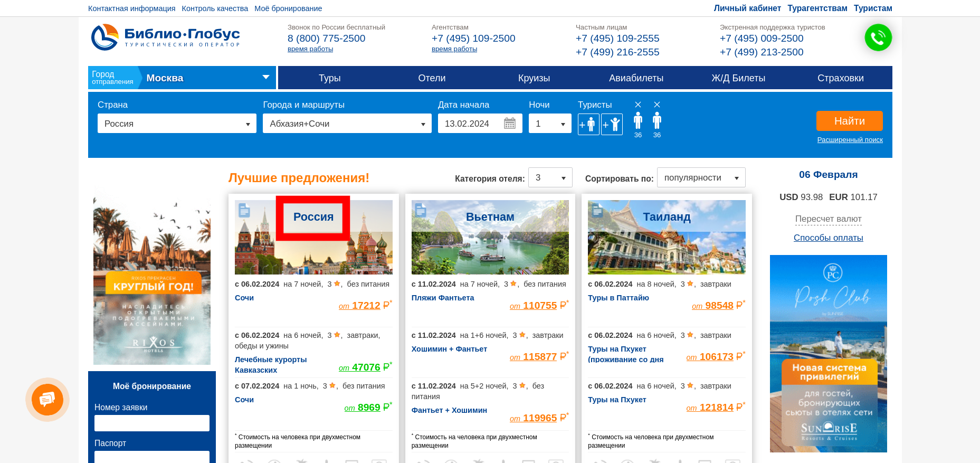The width and height of the screenshot is (980, 463).
Task: Open the hotel category dropdown
Action: (x=550, y=178)
